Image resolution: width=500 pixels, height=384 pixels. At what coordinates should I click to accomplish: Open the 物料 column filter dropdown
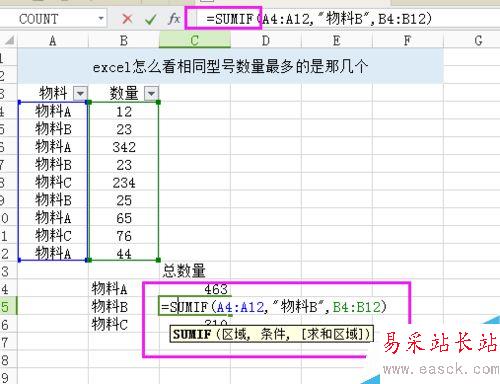tap(80, 93)
